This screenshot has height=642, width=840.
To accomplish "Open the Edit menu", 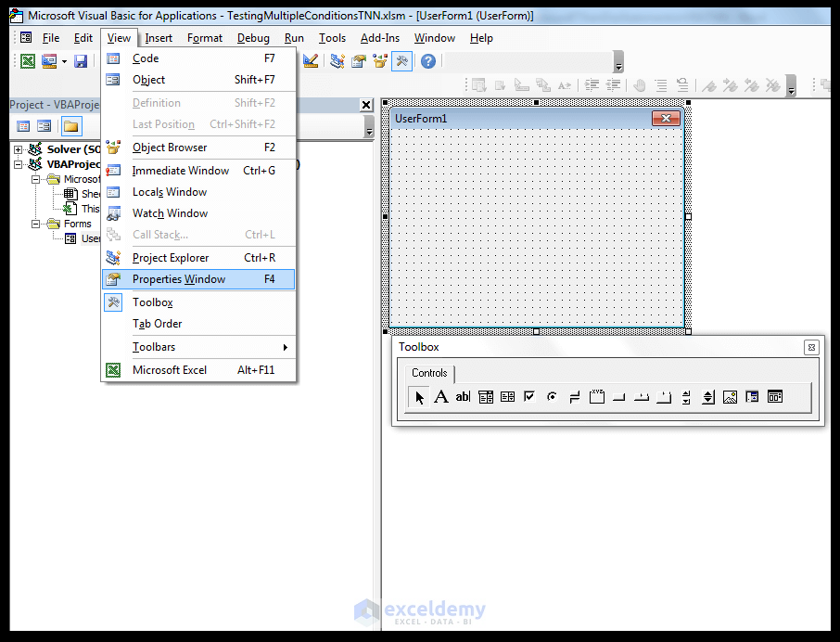I will 83,38.
